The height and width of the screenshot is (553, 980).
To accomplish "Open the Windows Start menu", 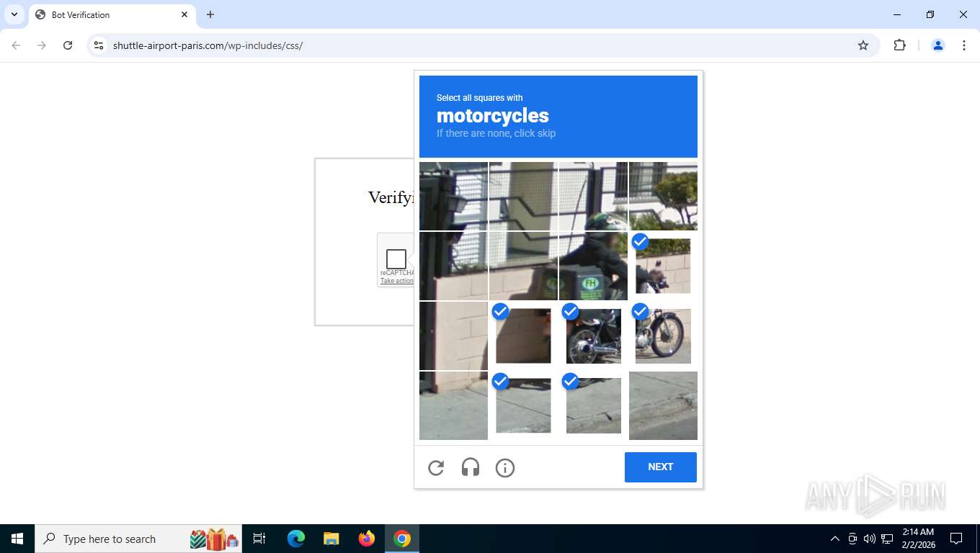I will coord(17,539).
